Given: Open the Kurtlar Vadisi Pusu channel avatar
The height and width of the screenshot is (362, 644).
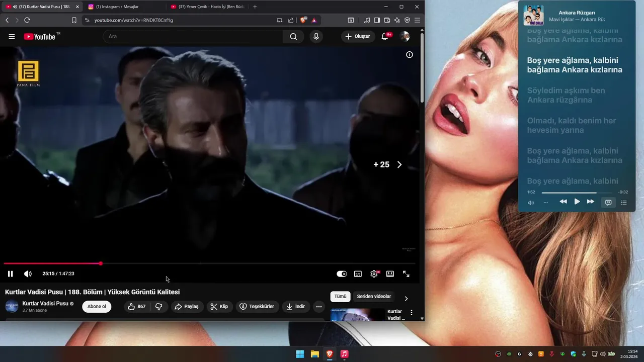Looking at the screenshot, I should pyautogui.click(x=12, y=307).
